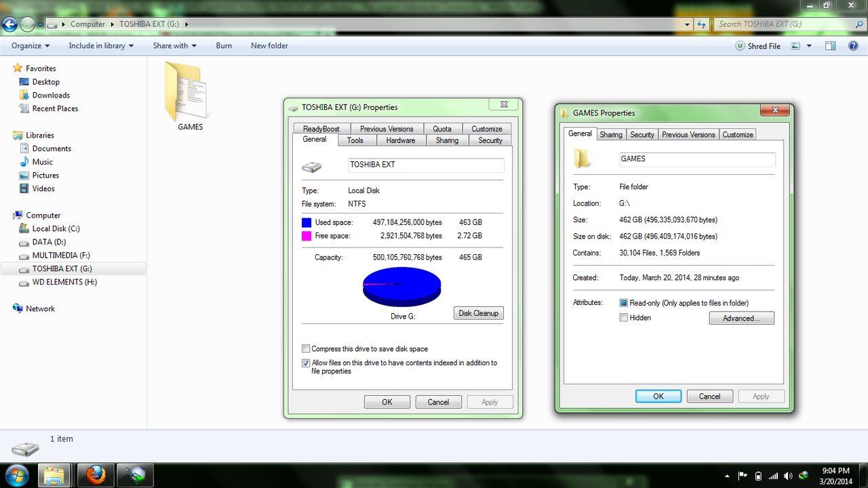The image size is (868, 488).
Task: Open Windows Explorer from taskbar
Action: (56, 476)
